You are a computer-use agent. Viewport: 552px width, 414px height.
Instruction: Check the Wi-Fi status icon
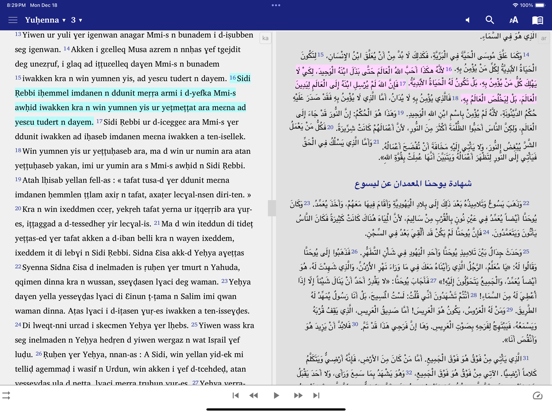[x=515, y=5]
